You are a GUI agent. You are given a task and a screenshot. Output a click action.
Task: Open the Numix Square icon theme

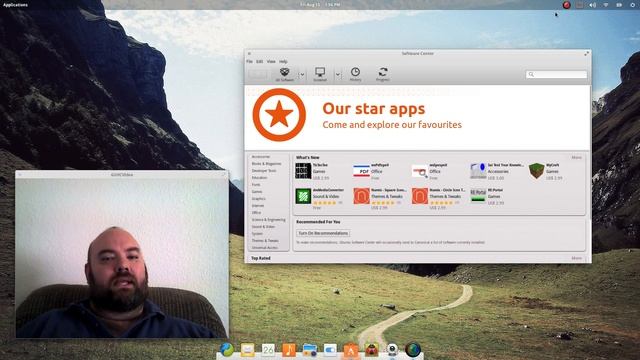point(361,196)
